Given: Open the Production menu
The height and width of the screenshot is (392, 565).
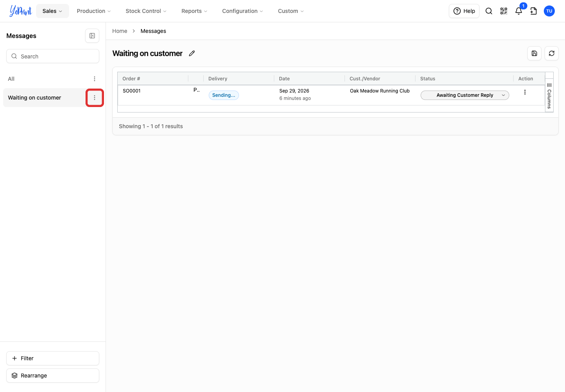Looking at the screenshot, I should coord(94,11).
